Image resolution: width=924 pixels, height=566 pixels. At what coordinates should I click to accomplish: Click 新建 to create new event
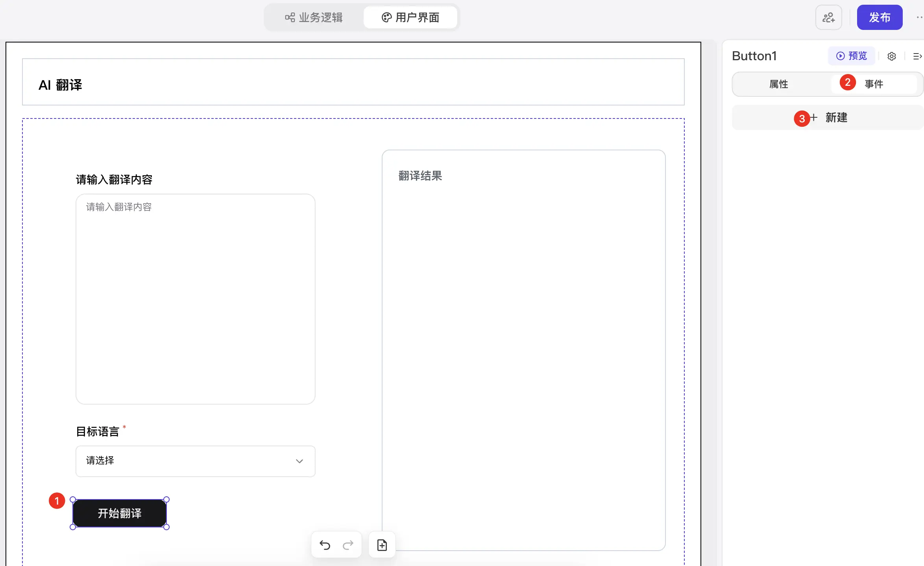click(x=828, y=117)
